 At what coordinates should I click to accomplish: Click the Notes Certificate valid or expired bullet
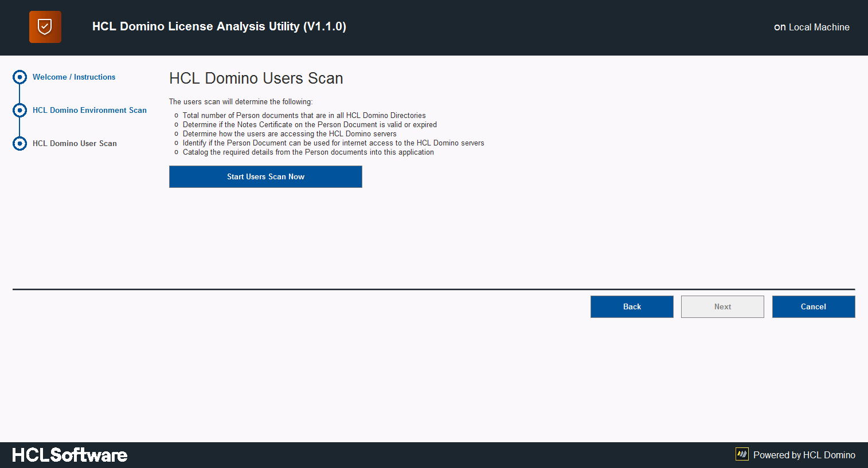310,124
